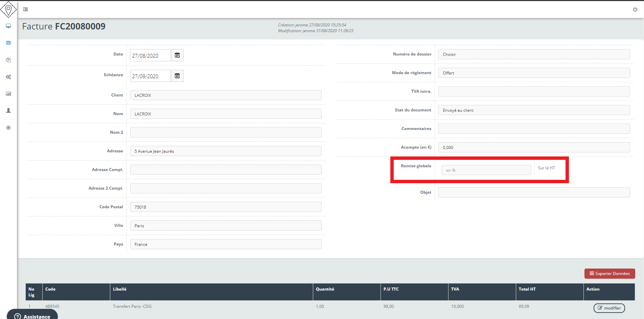Open the user profile sidebar icon
Viewport: 644px width, 319px height.
[8, 111]
